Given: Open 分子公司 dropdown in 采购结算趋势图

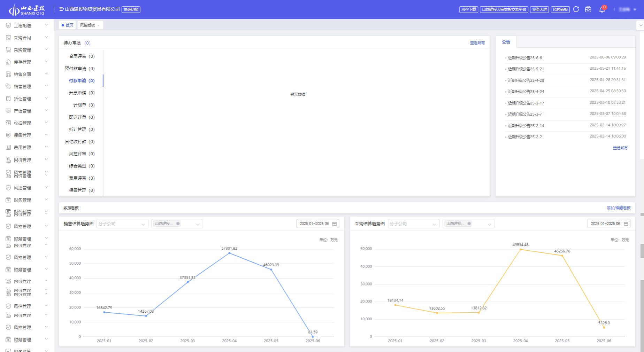Looking at the screenshot, I should tap(413, 224).
